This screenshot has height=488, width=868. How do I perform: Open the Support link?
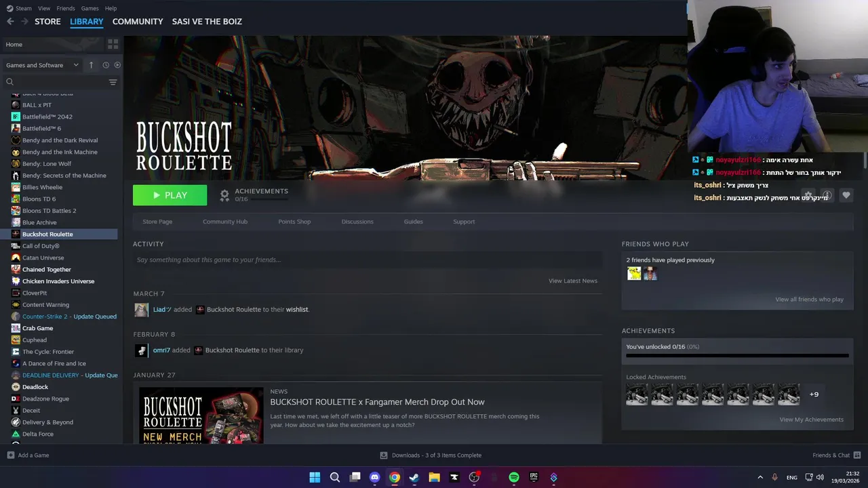click(464, 222)
